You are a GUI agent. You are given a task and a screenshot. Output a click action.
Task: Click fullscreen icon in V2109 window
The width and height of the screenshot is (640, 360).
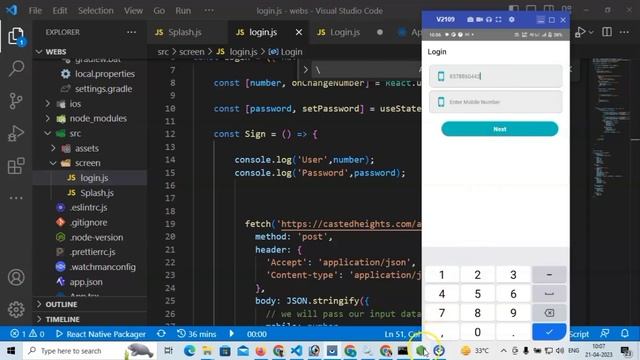498,19
